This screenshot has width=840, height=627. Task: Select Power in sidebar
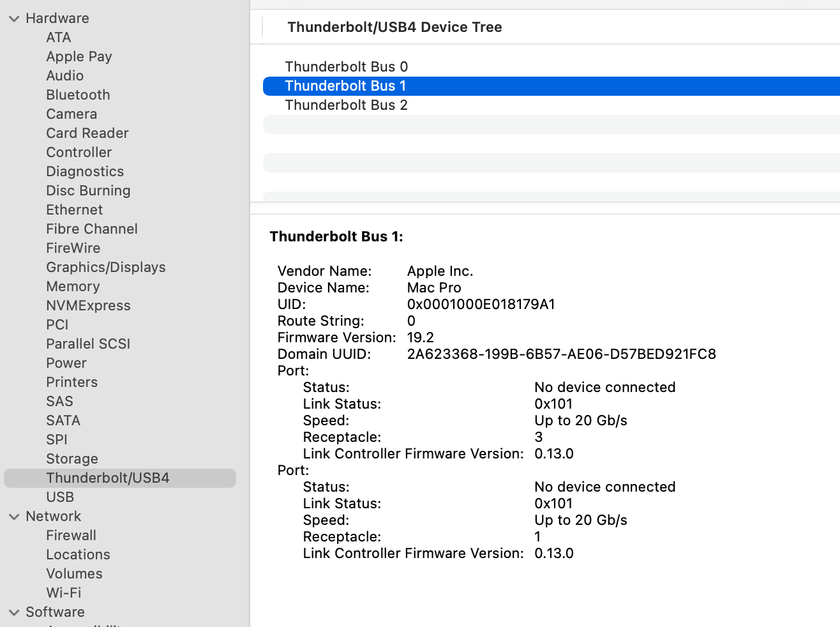(66, 363)
